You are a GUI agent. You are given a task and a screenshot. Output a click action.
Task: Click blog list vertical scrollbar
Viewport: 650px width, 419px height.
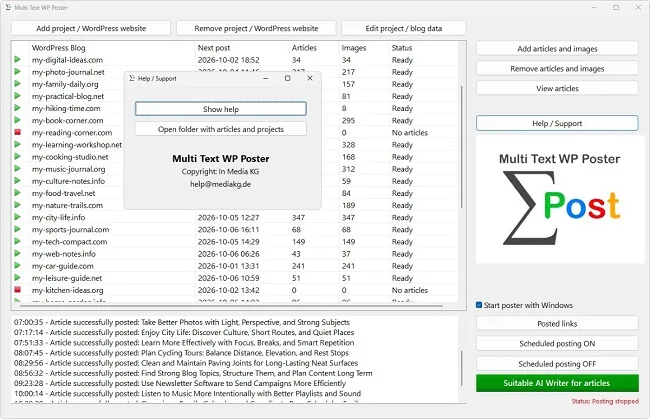coord(461,147)
